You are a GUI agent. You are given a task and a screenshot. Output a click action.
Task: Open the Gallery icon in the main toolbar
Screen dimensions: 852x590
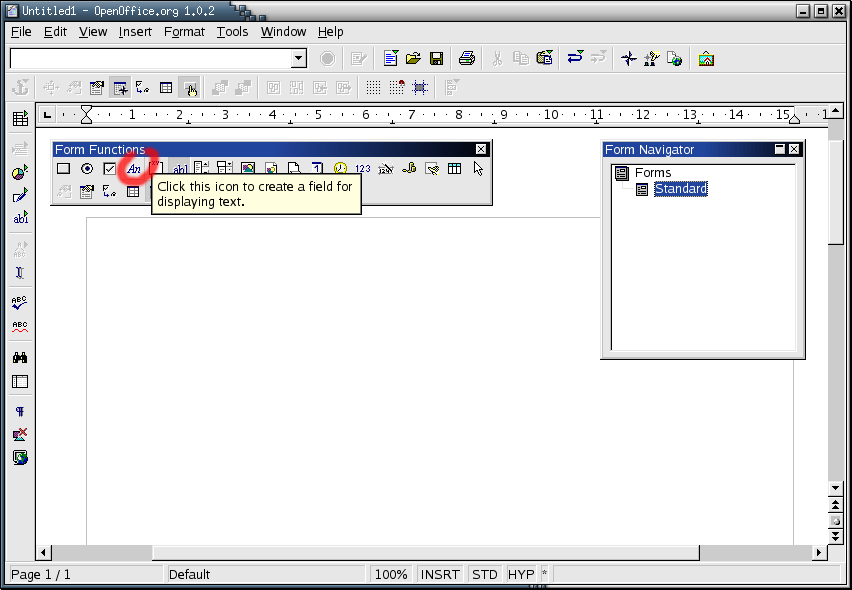tap(706, 59)
